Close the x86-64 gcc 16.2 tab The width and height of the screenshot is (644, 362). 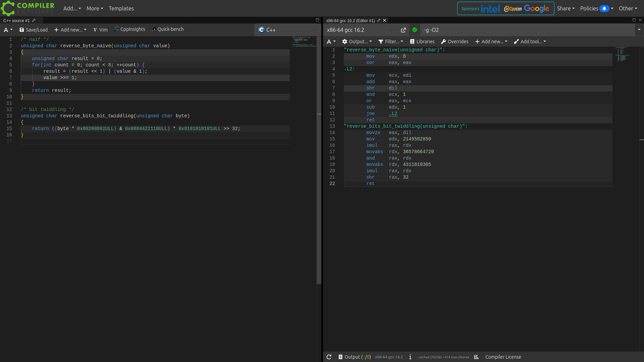(385, 20)
